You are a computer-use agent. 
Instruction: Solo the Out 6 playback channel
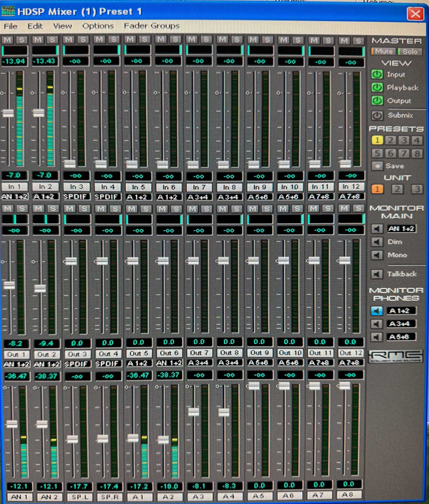pyautogui.click(x=176, y=209)
